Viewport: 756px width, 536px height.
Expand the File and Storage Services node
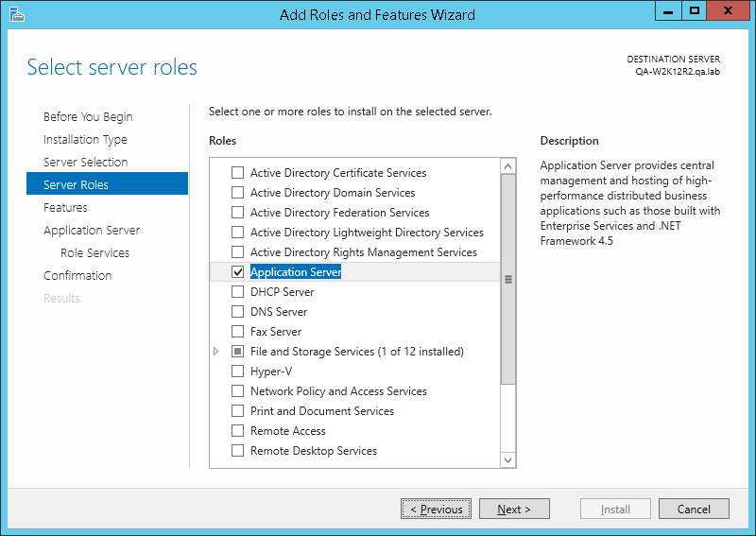[216, 352]
